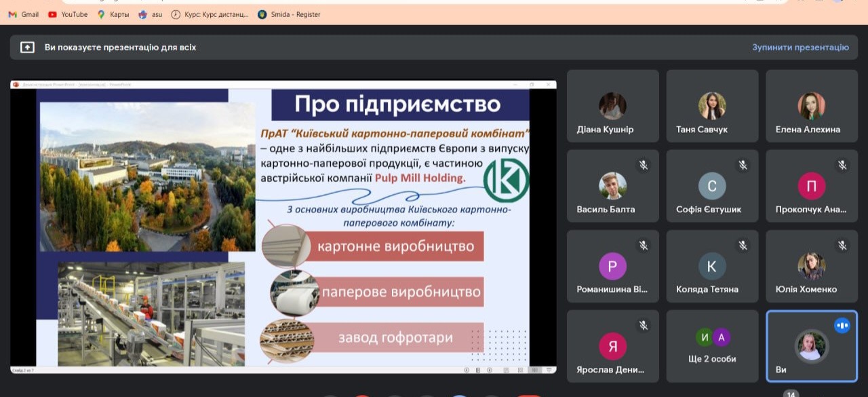868x397 pixels.
Task: Open the Gmail bookmark
Action: [x=23, y=14]
